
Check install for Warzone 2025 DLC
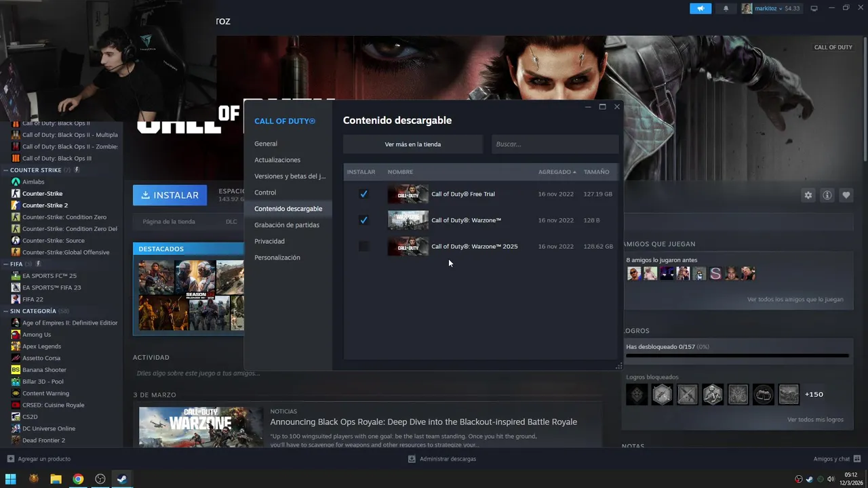click(x=363, y=246)
